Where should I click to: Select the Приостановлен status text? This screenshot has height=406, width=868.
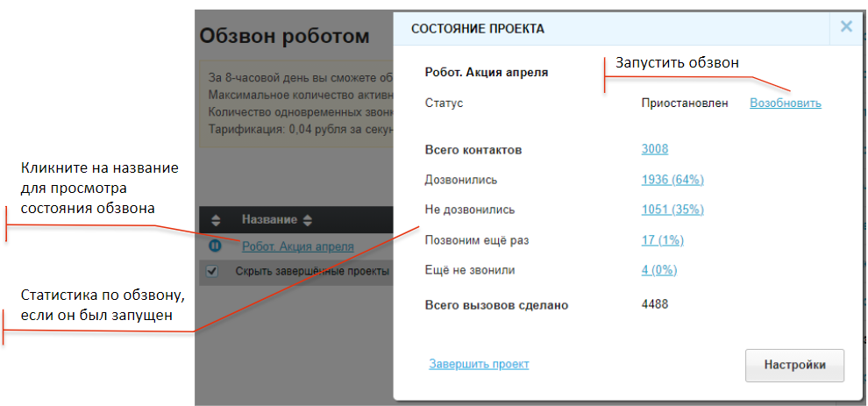click(685, 103)
